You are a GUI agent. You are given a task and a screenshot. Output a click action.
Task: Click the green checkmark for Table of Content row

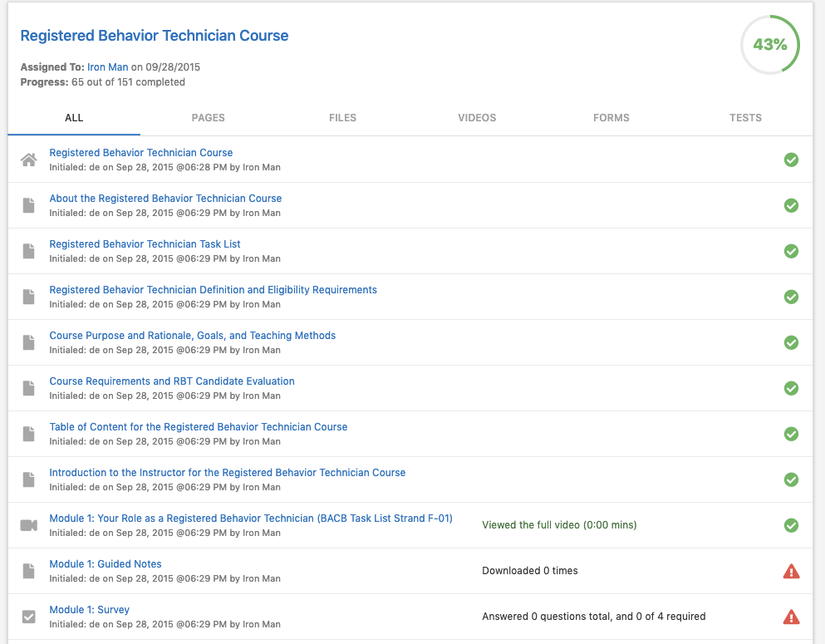click(791, 434)
